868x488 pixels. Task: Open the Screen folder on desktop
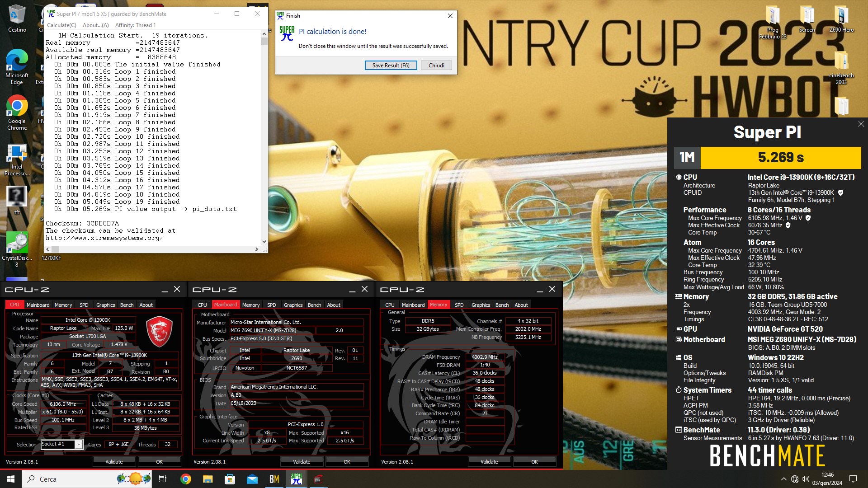(x=807, y=19)
